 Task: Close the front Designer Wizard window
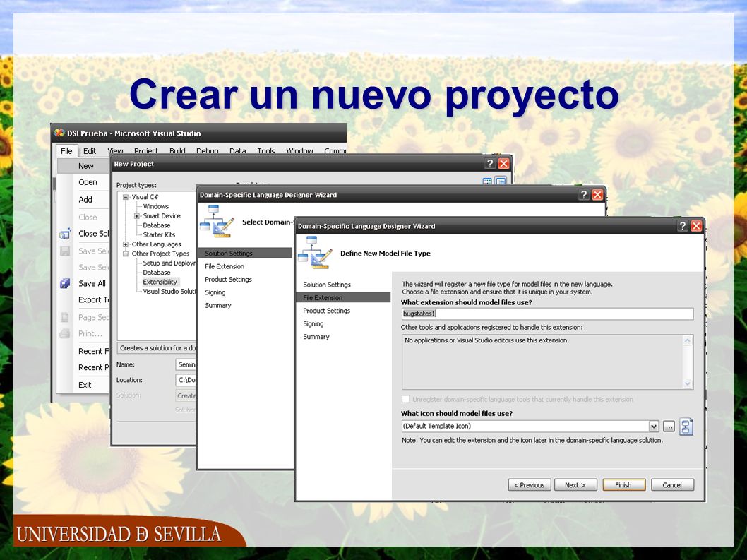coord(696,226)
